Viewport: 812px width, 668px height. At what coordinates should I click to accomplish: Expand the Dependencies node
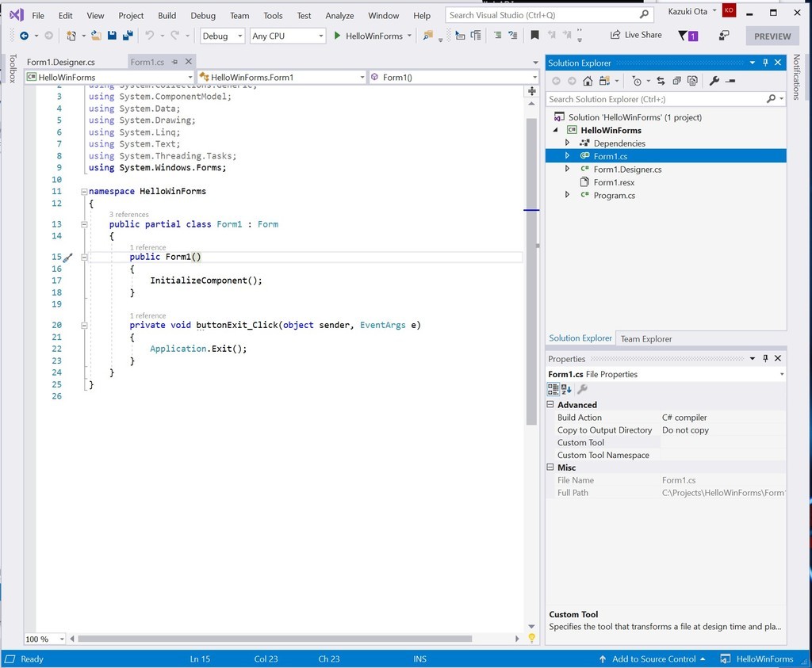[x=567, y=143]
